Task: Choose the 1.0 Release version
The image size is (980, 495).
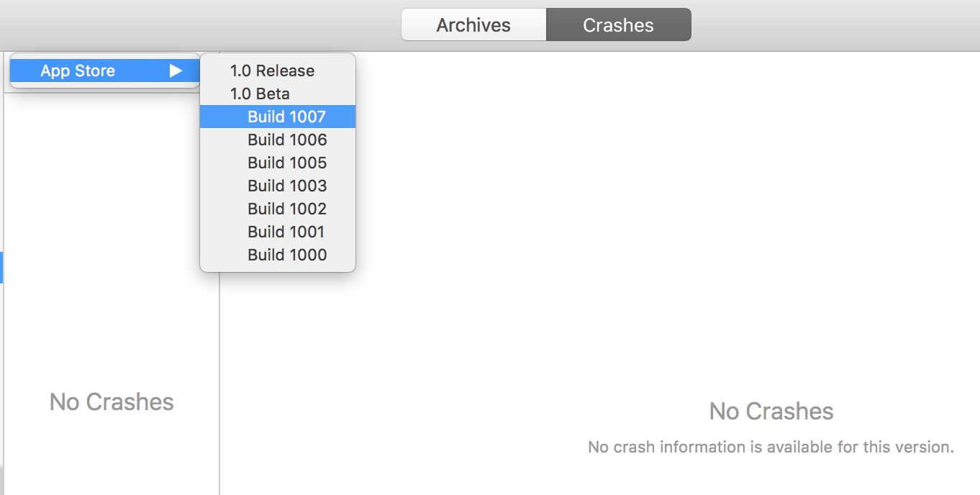Action: tap(272, 71)
